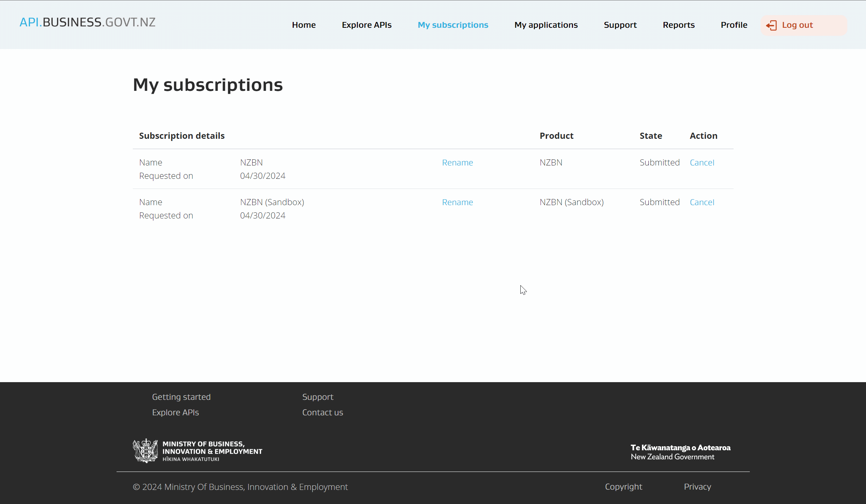Click the log out arrow icon
866x504 pixels.
[771, 25]
